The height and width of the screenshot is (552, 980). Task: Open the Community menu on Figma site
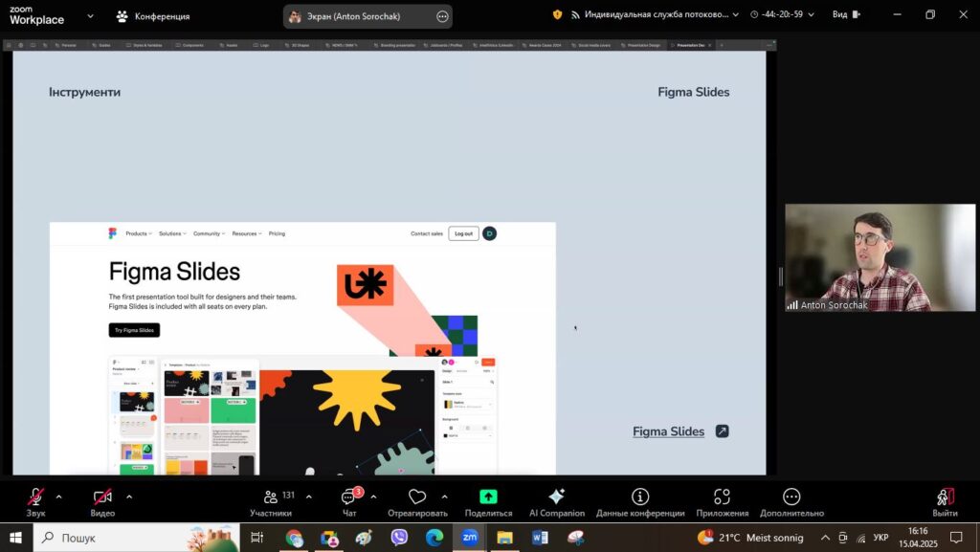tap(210, 233)
